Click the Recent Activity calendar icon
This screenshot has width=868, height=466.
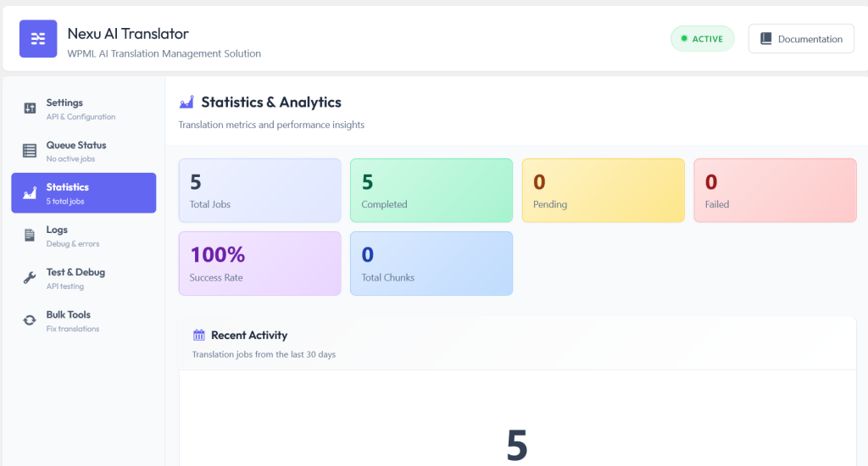coord(198,335)
